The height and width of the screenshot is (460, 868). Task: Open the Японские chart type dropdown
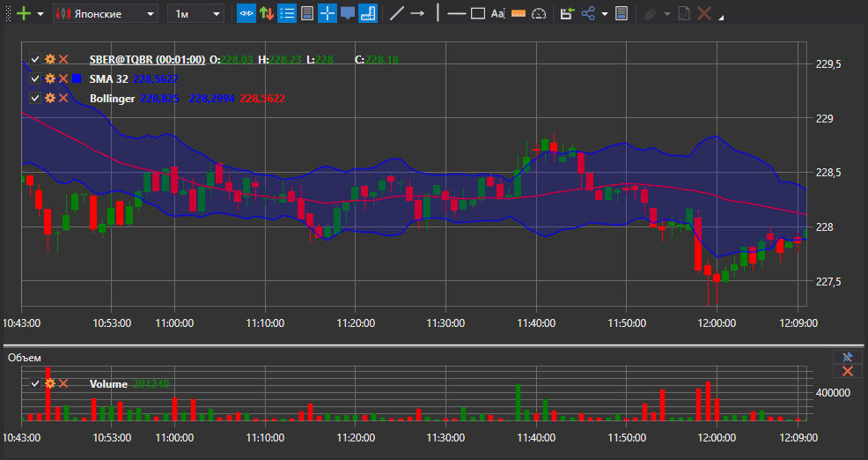(x=106, y=13)
